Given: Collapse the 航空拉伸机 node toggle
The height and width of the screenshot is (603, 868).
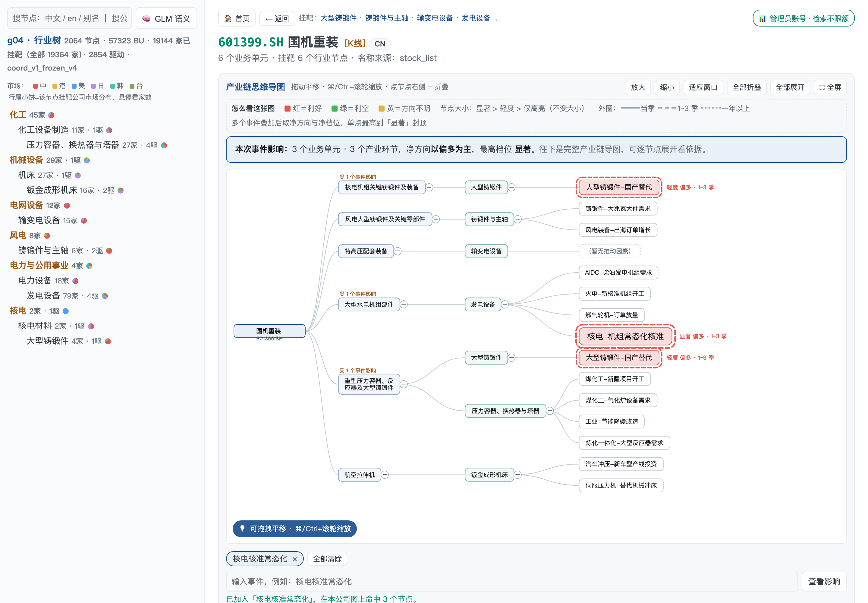Looking at the screenshot, I should pos(385,475).
